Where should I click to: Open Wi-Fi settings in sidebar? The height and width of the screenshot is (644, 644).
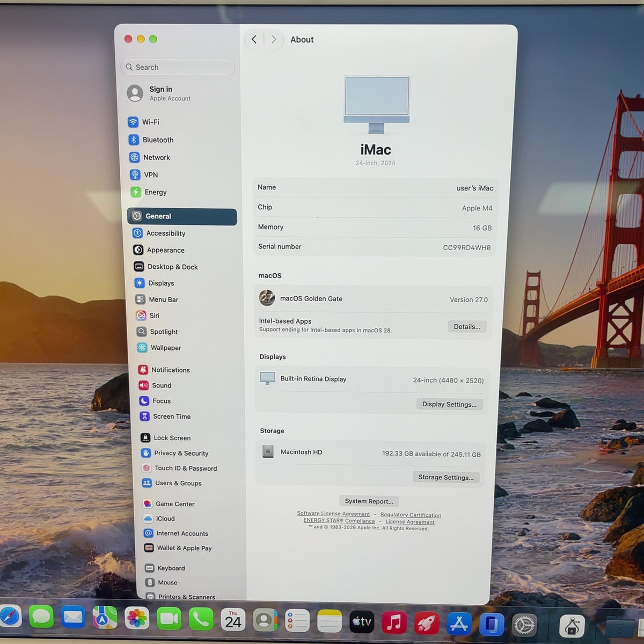click(144, 122)
